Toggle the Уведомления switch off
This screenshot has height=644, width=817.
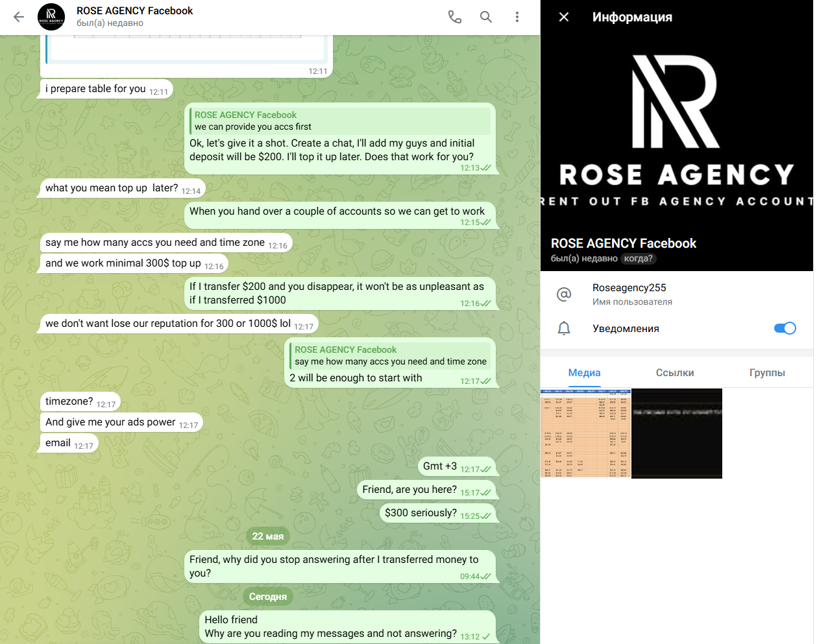point(785,328)
